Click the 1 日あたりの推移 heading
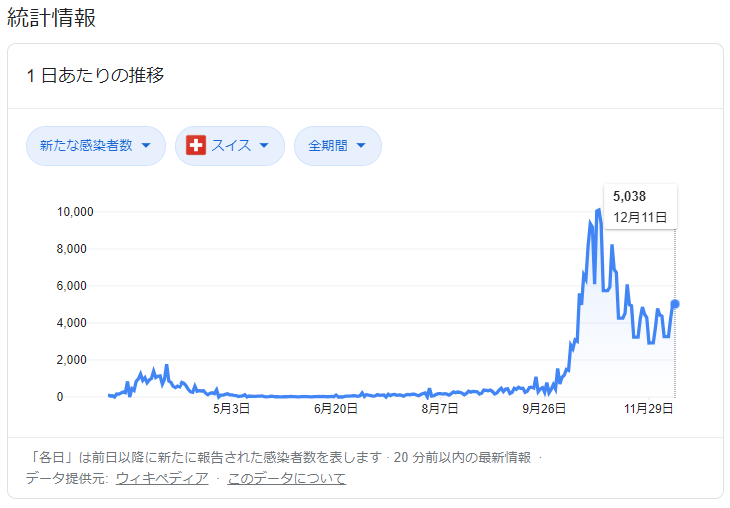The image size is (730, 508). [x=95, y=75]
